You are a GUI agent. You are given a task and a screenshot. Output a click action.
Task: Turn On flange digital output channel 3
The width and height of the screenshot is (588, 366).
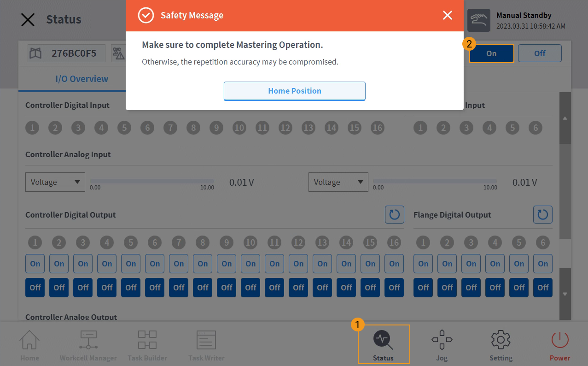pos(471,264)
